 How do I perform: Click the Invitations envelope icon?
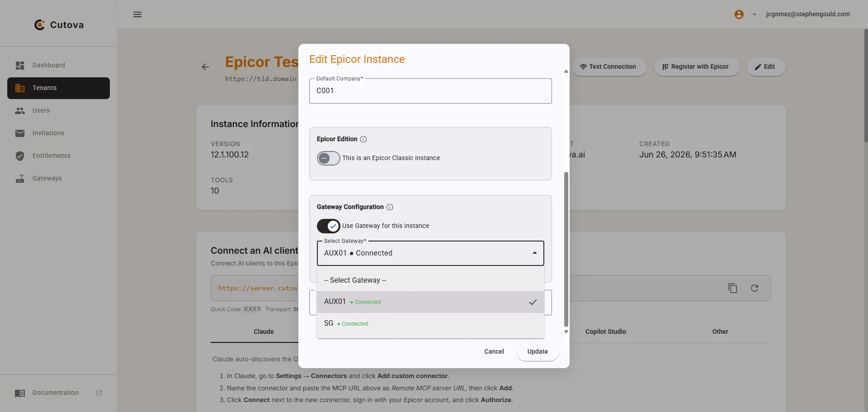(20, 133)
